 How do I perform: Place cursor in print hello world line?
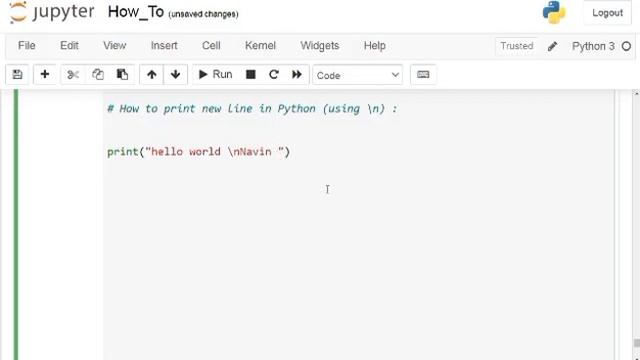coord(198,152)
